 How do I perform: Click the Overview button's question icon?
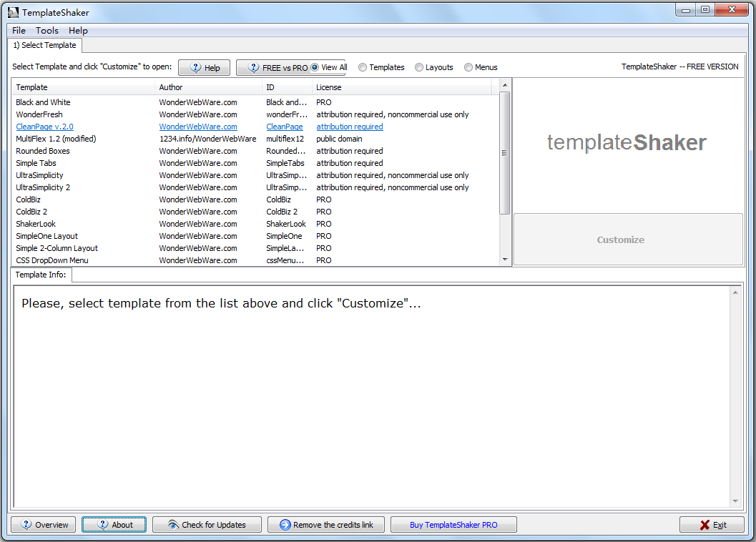(26, 524)
